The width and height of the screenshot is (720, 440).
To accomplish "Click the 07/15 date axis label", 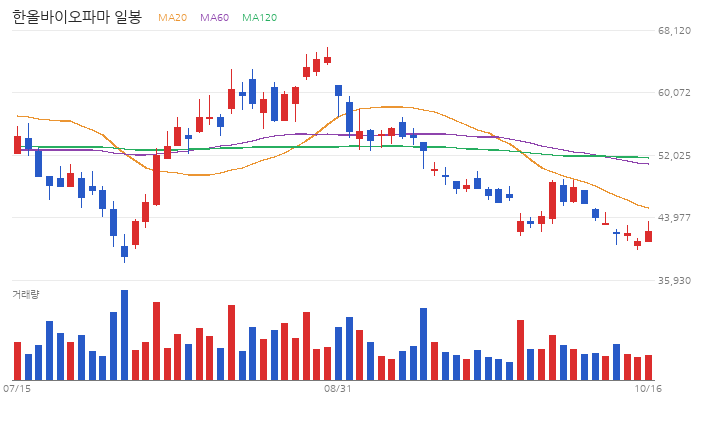I will click(17, 389).
